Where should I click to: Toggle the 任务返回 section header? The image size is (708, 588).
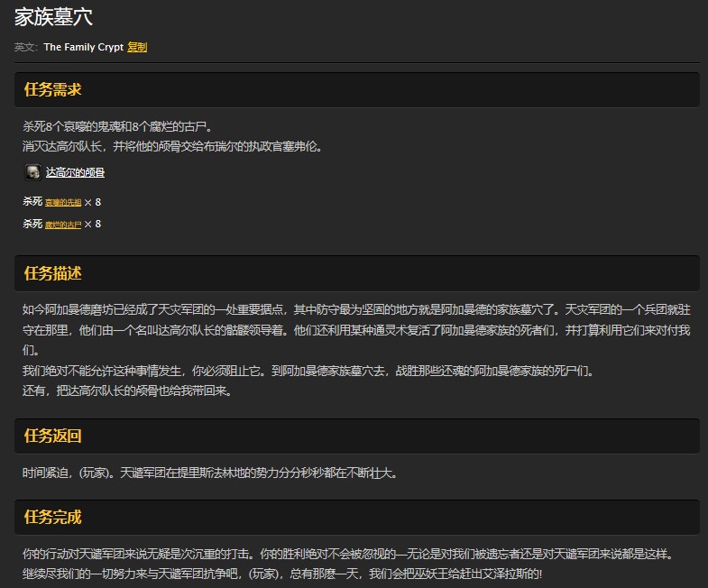click(x=53, y=436)
